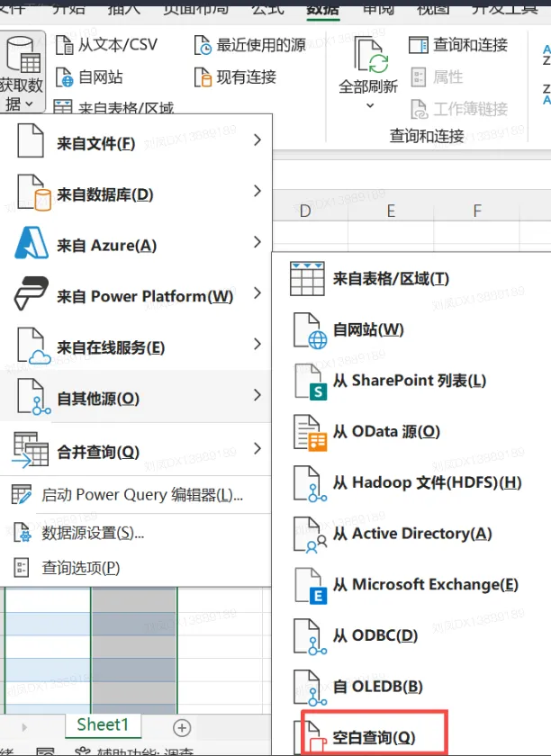Open 数据源设置(S) menu entry
Viewport: 551px width, 756px height.
pyautogui.click(x=136, y=533)
